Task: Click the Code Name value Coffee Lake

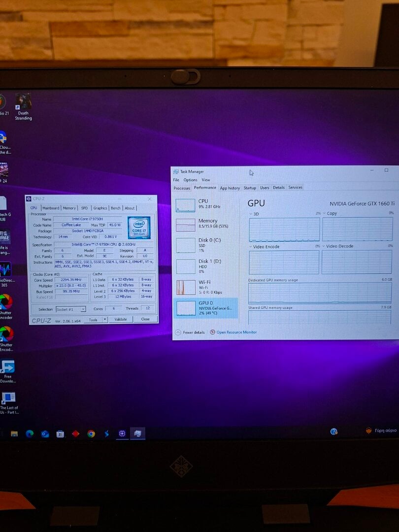Action: (71, 225)
